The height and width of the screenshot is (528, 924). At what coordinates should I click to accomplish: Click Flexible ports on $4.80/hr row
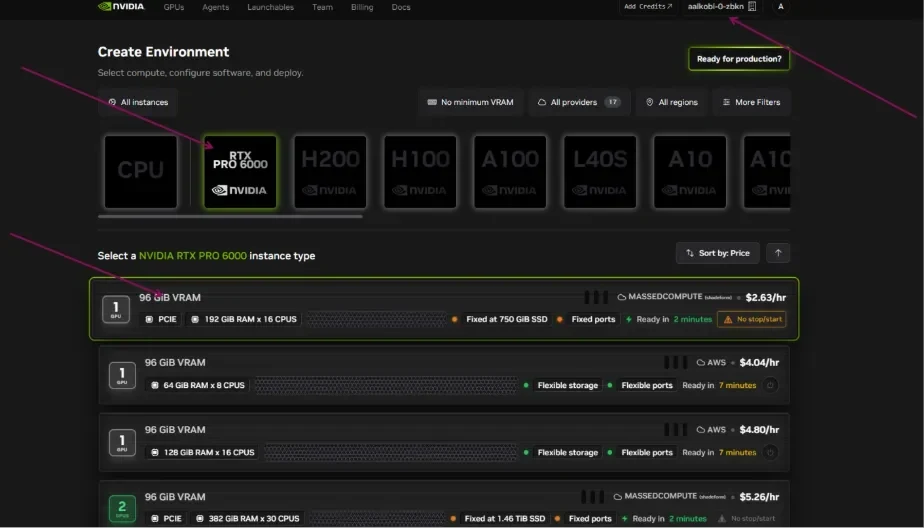(x=646, y=453)
